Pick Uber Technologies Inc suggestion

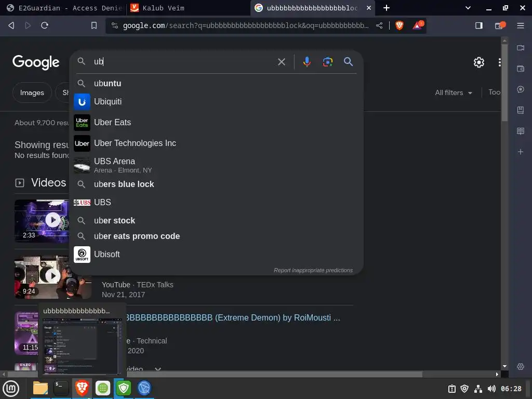point(216,143)
